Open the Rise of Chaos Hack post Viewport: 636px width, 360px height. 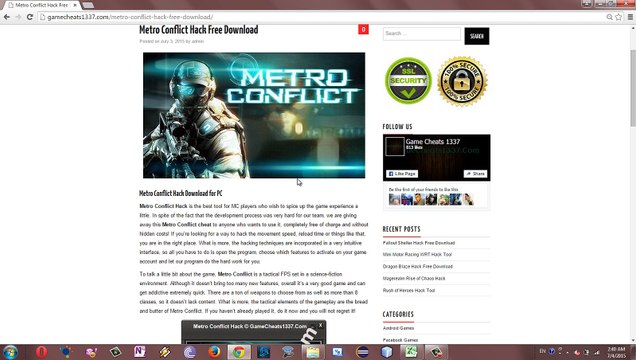point(414,279)
